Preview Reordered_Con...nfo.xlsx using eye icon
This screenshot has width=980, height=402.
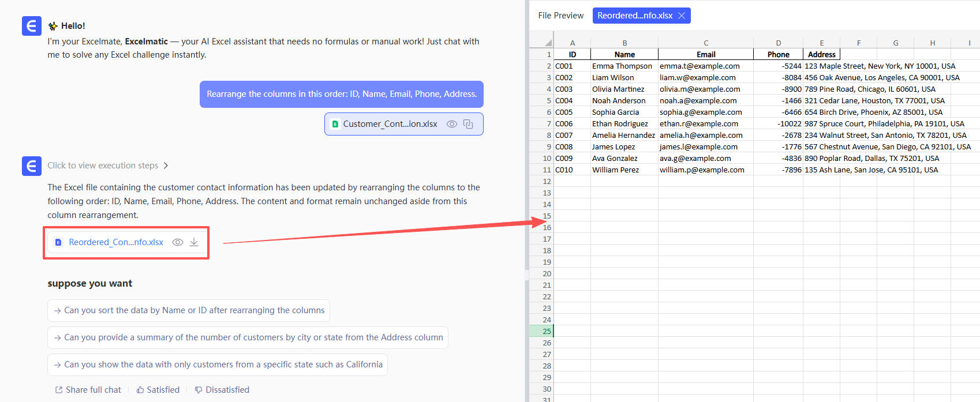click(178, 242)
